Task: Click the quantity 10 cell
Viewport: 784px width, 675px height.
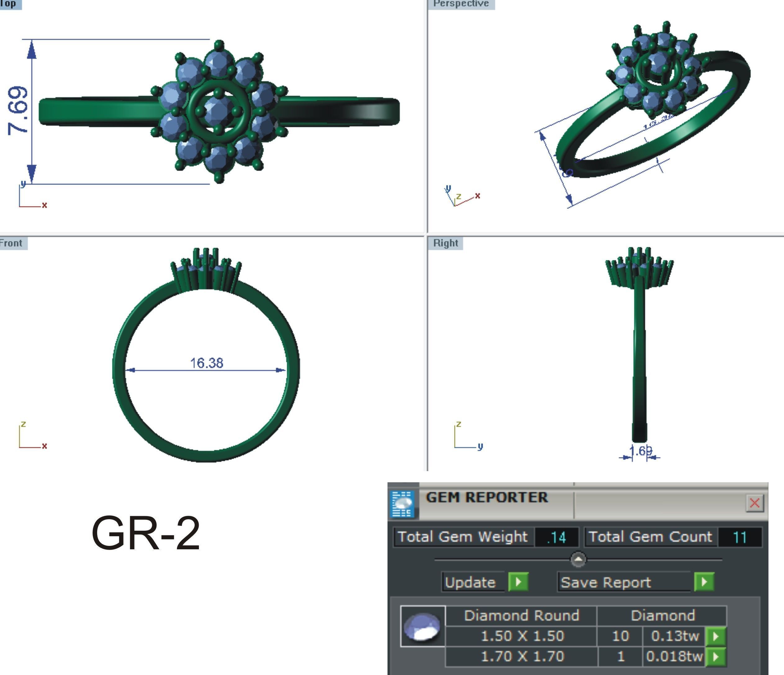Action: tap(621, 637)
